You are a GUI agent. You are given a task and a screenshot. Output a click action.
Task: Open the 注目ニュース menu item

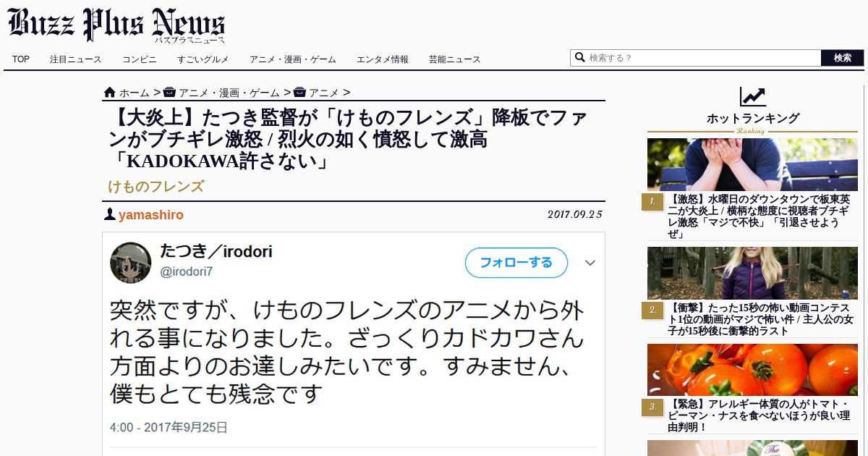76,59
